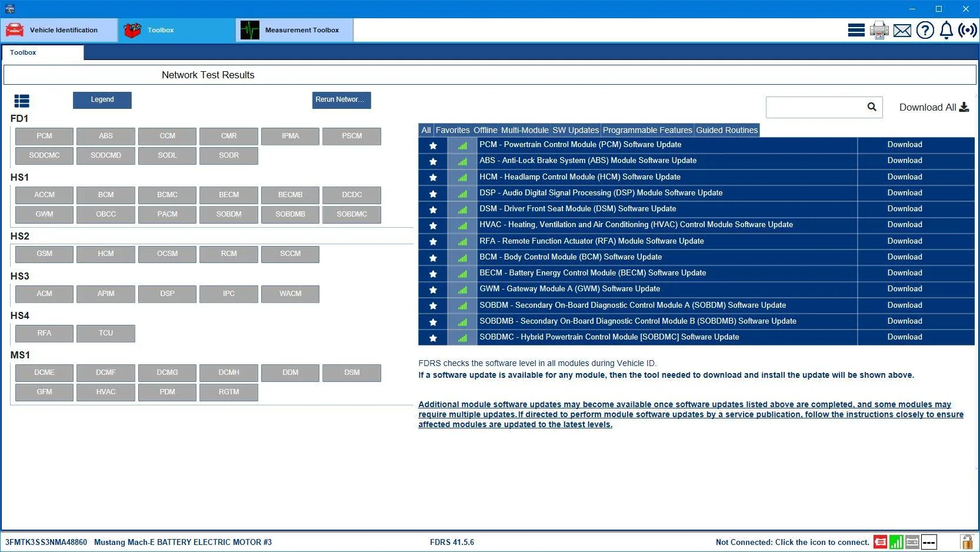Switch to Measurement Toolbox tab
Image resolution: width=980 pixels, height=552 pixels.
click(294, 30)
